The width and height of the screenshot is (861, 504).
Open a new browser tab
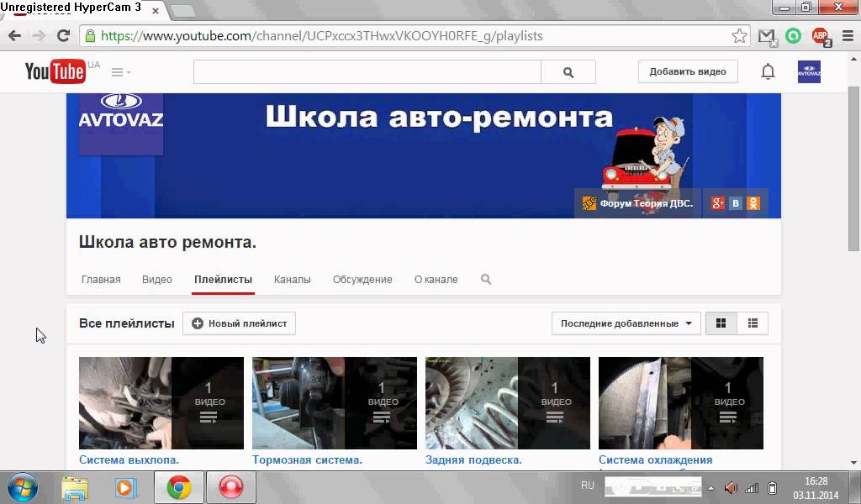[x=182, y=11]
